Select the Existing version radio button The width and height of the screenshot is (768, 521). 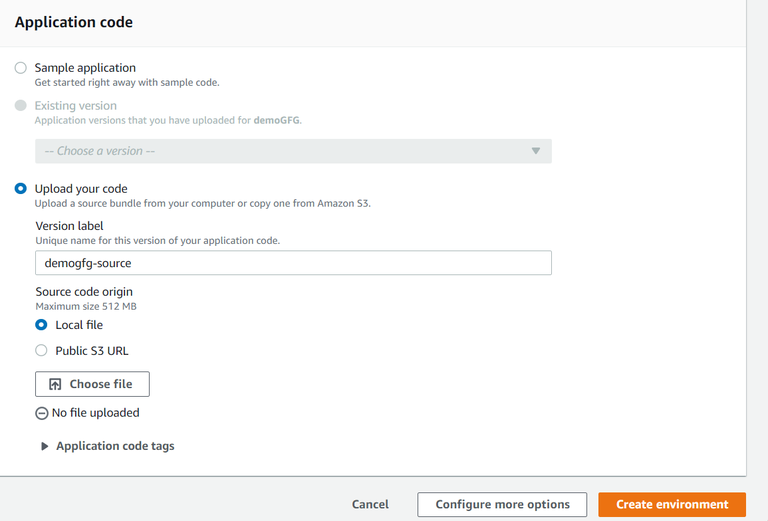(x=21, y=106)
